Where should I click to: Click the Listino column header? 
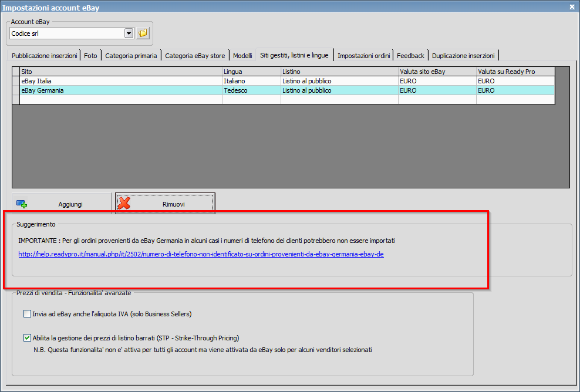click(x=339, y=72)
